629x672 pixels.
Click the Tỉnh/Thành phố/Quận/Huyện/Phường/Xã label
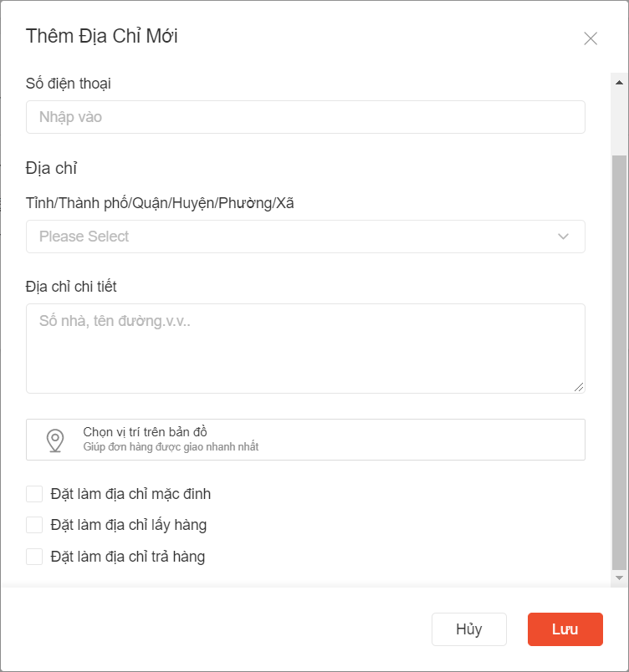point(160,203)
